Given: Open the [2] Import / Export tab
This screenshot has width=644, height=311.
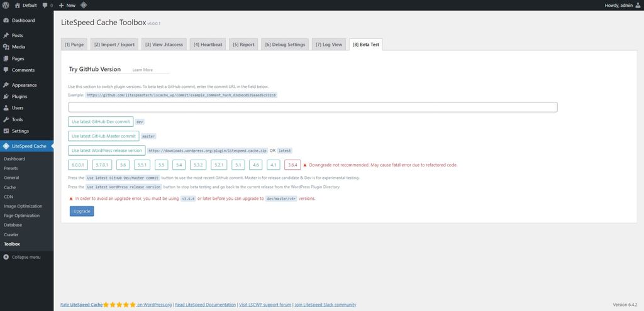Looking at the screenshot, I should point(114,45).
